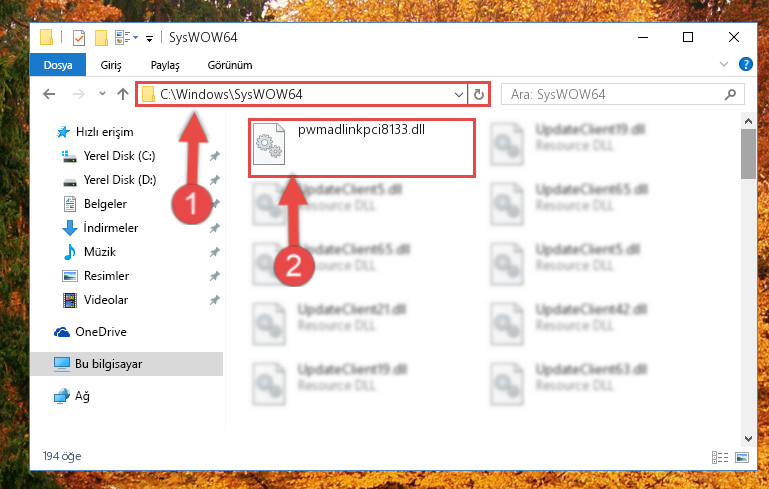Open the Help question mark icon
The image size is (769, 489).
click(x=745, y=64)
